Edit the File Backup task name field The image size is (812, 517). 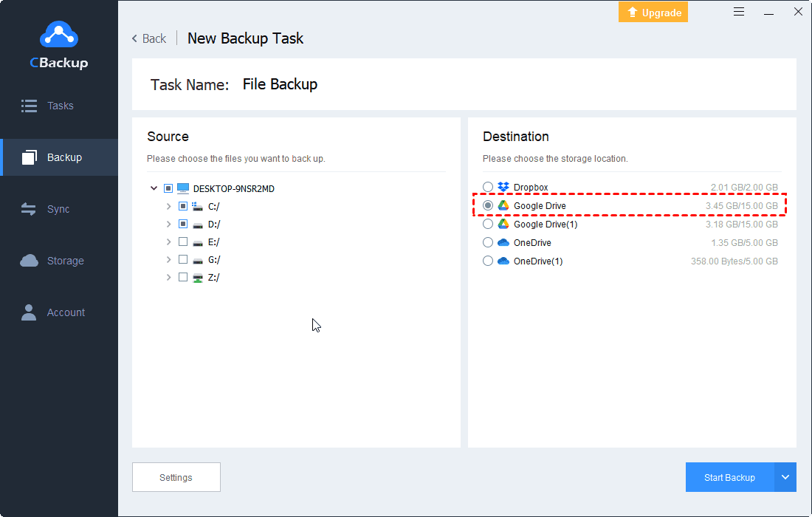pyautogui.click(x=280, y=84)
